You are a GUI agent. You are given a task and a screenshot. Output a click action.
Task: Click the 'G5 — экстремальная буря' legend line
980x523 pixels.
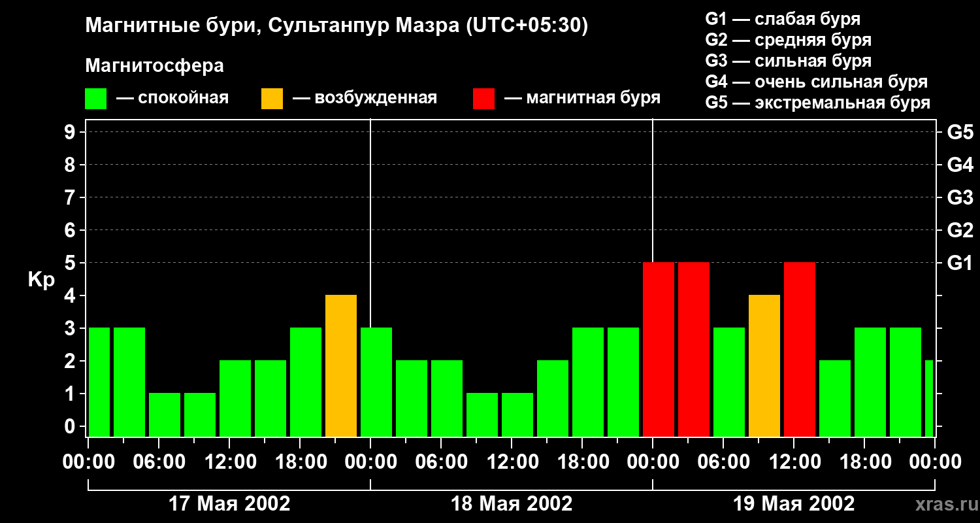coord(818,103)
